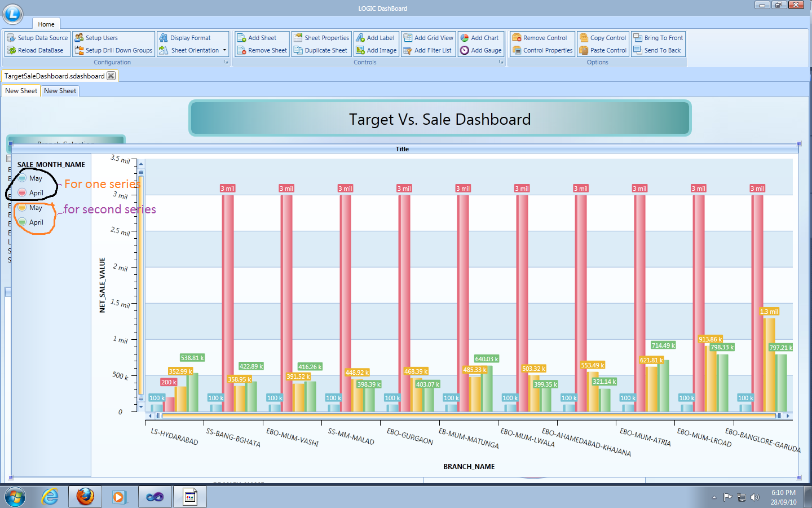Image resolution: width=812 pixels, height=508 pixels.
Task: Insert a picture using Add Image
Action: [x=376, y=50]
